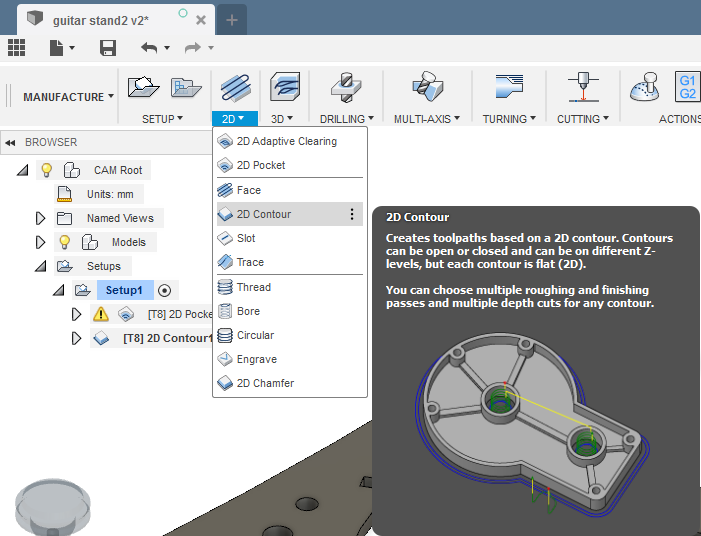Collapse the Setups tree node
701x536 pixels.
point(41,266)
